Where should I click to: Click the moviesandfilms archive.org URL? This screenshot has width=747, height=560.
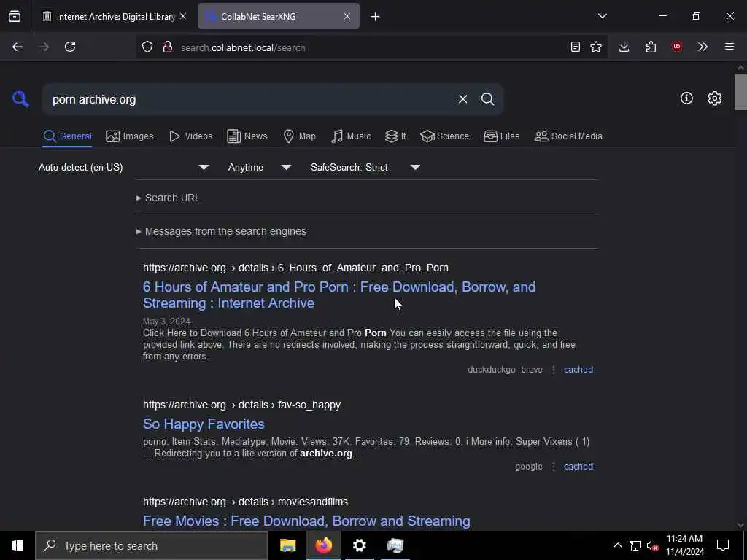pos(245,502)
